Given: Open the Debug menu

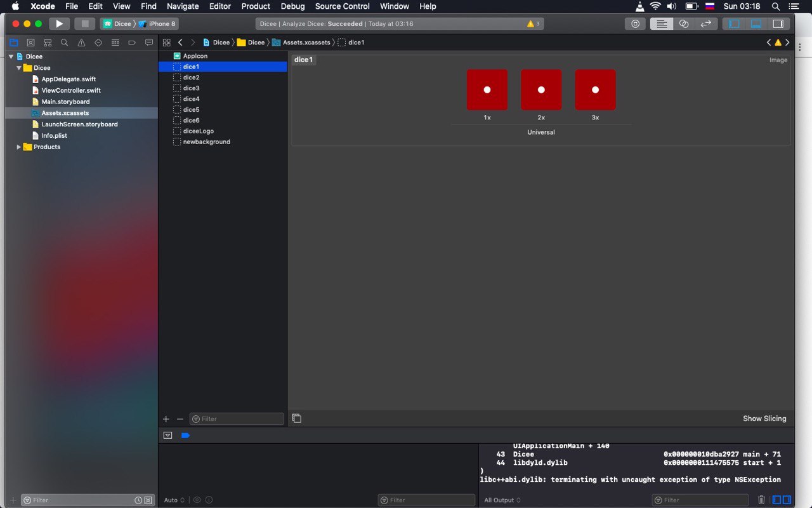Looking at the screenshot, I should (x=292, y=6).
